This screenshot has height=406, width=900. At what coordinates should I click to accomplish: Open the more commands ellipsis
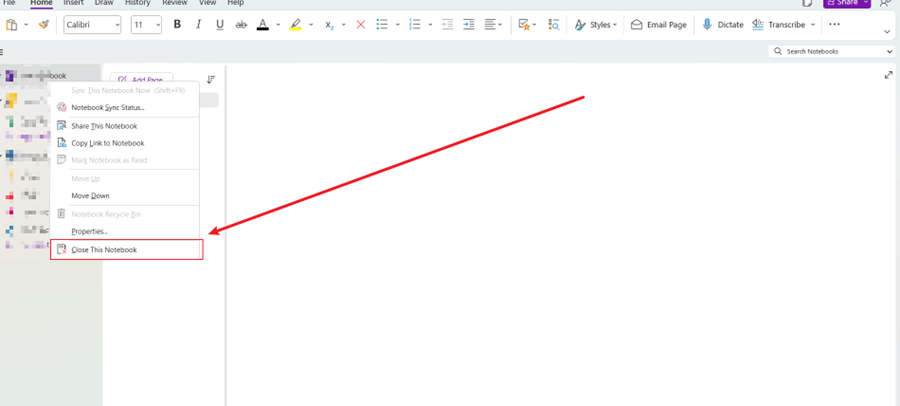pos(835,25)
